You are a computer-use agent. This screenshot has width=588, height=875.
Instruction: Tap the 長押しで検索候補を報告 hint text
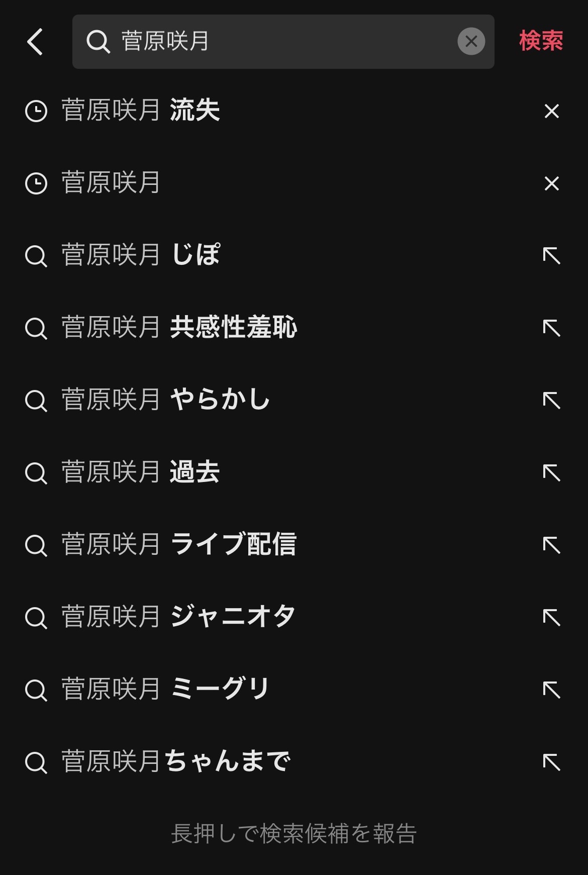pos(294,834)
